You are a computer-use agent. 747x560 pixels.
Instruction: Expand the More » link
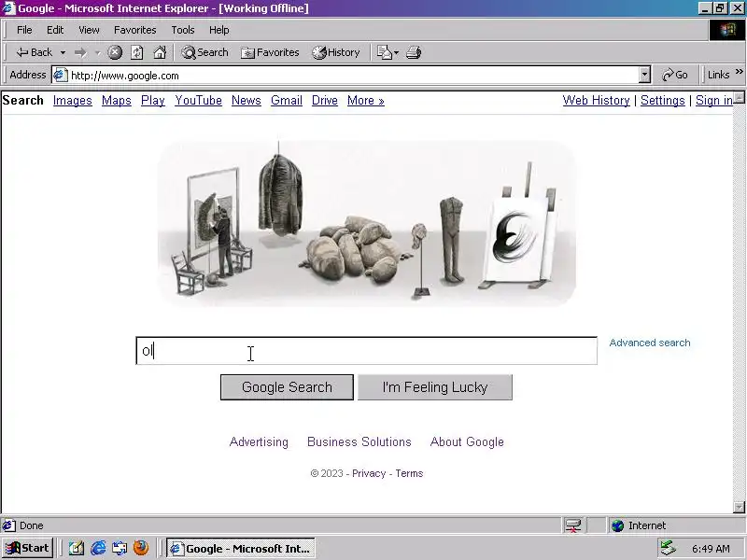(x=365, y=101)
